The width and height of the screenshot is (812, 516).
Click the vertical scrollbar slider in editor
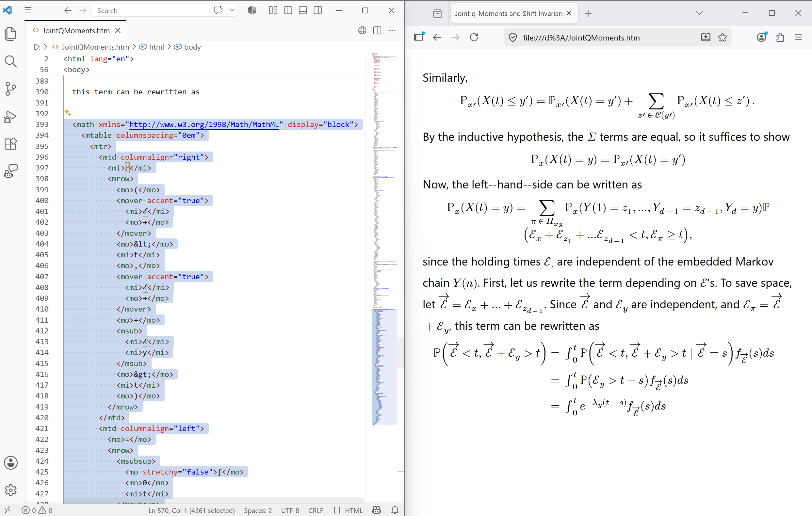coord(400,352)
